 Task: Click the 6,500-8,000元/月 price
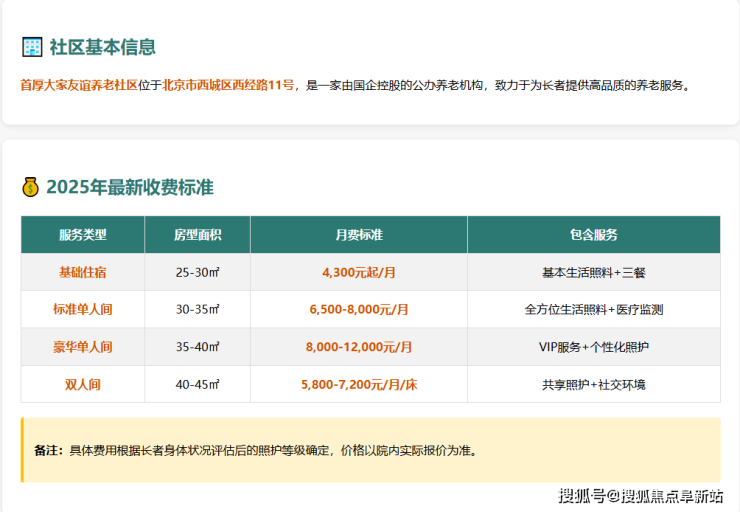click(x=358, y=309)
